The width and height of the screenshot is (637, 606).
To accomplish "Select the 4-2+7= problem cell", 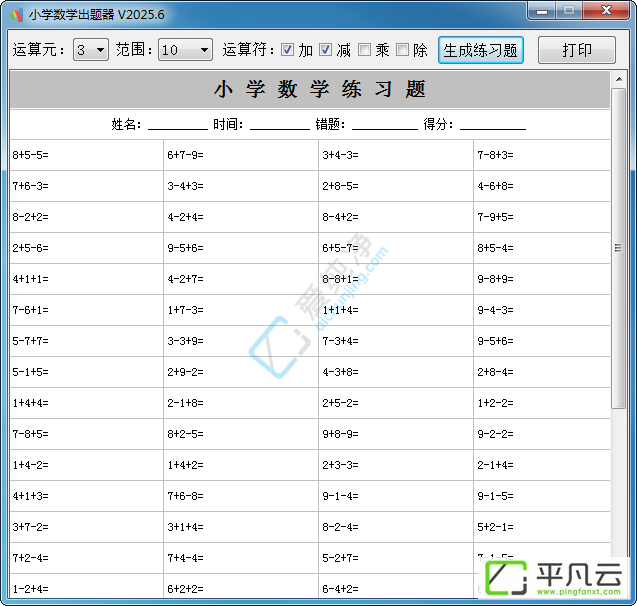I will pos(241,279).
